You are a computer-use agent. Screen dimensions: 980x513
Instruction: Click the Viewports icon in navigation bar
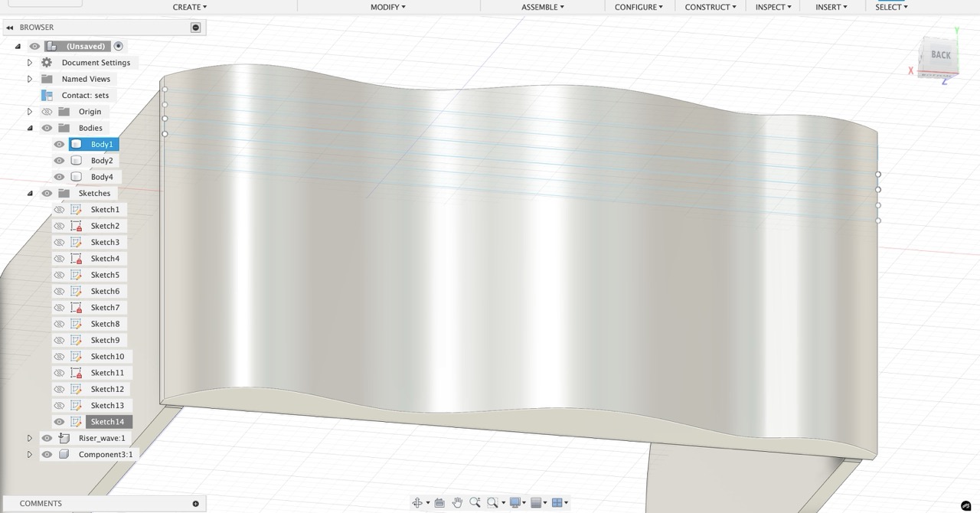[x=557, y=502]
